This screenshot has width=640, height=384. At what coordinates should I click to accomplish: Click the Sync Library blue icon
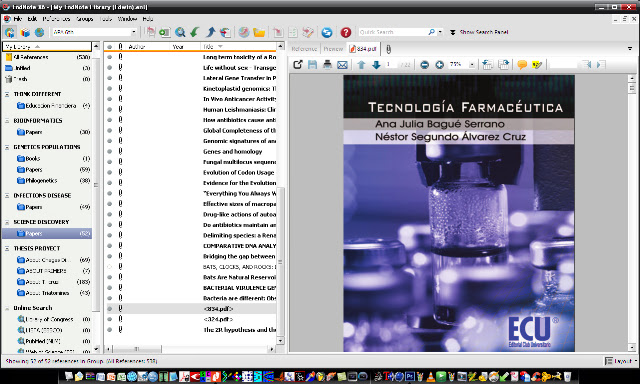(327, 32)
